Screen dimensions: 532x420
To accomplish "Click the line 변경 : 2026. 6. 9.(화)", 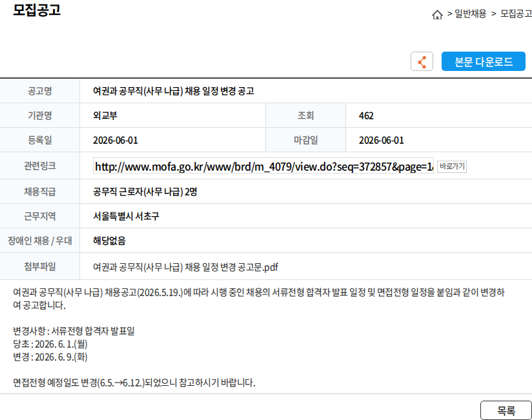I will 50,357.
